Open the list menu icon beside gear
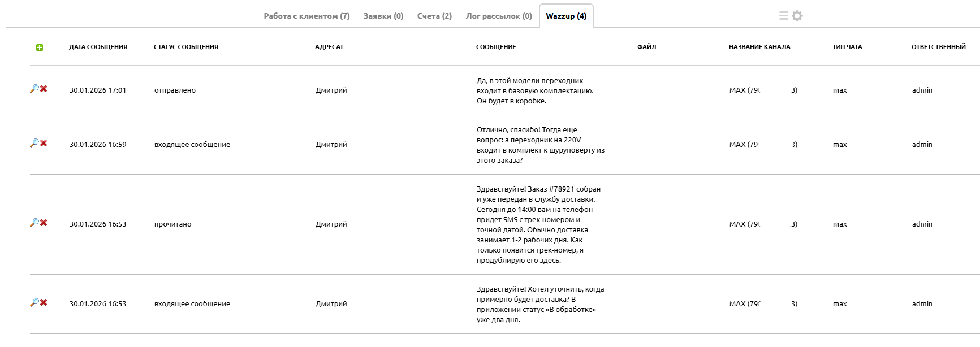Image resolution: width=980 pixels, height=347 pixels. coord(784,16)
